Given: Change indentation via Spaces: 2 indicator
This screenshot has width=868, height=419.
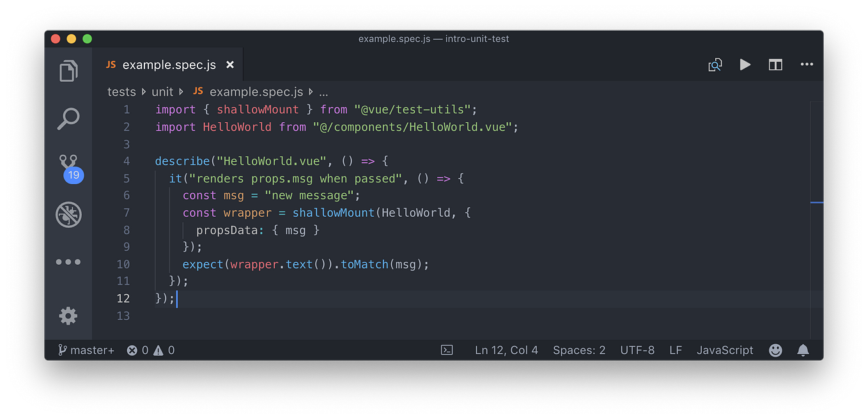Looking at the screenshot, I should [x=578, y=350].
